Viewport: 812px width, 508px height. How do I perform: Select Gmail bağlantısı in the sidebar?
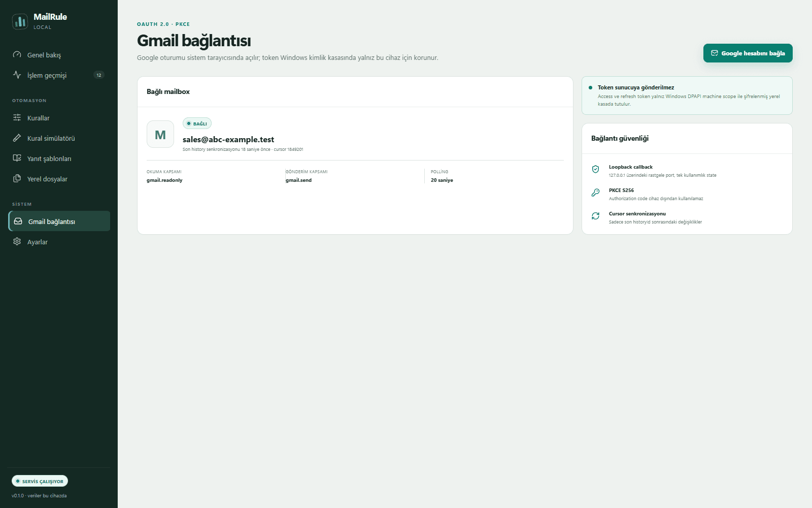coord(59,221)
